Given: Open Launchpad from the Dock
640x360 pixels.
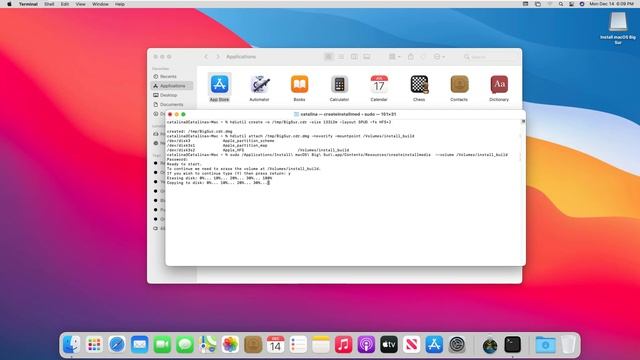Looking at the screenshot, I should click(x=94, y=344).
